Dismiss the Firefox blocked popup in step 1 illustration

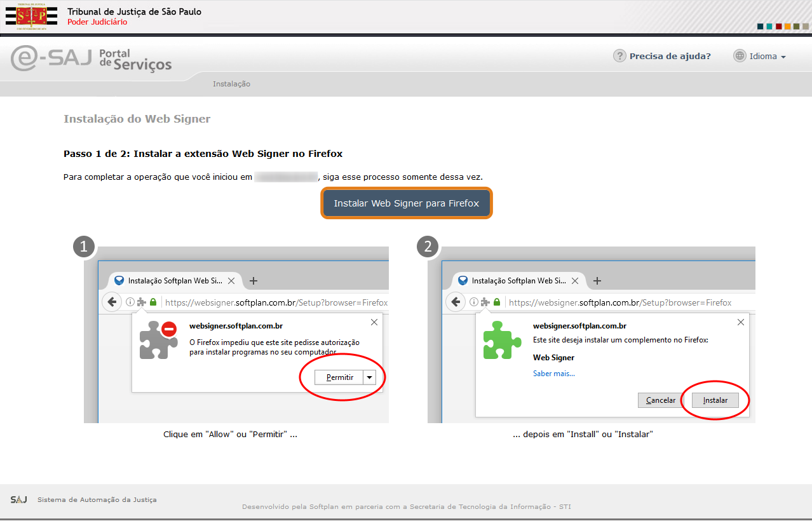click(374, 322)
